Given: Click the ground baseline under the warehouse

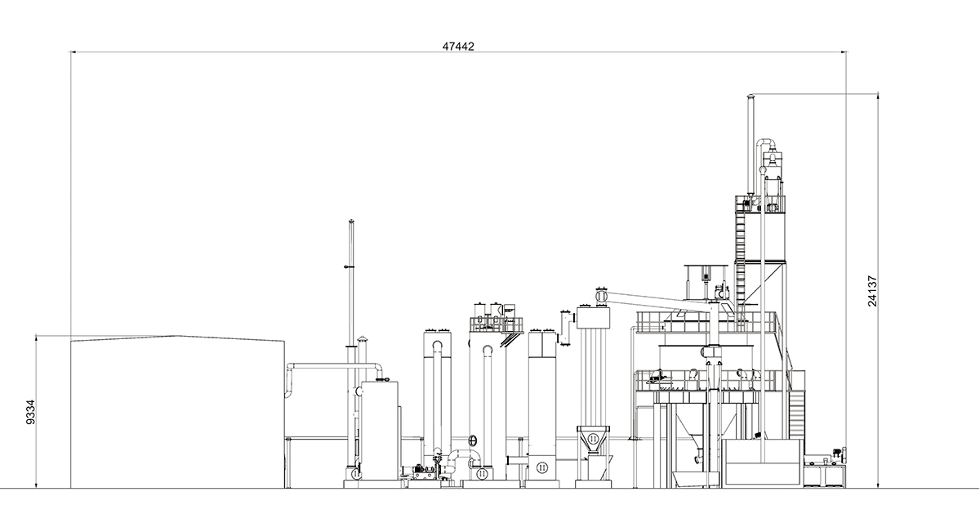Looking at the screenshot, I should click(163, 489).
